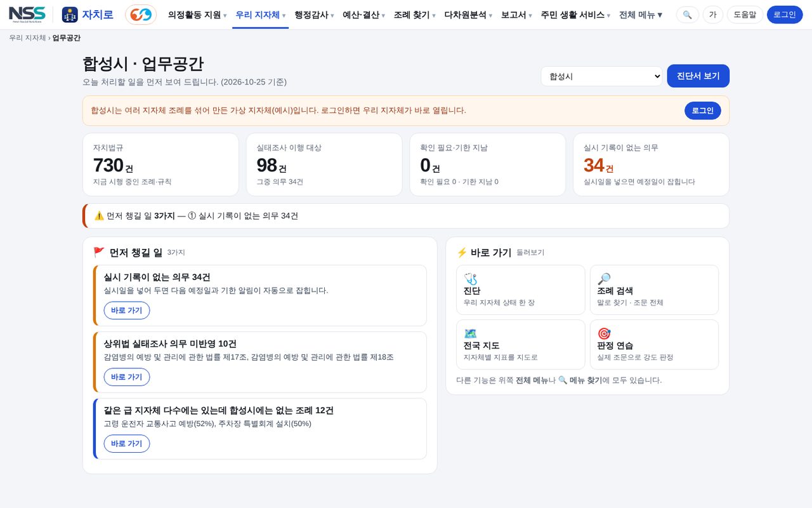Open the 다차원분석 menu
This screenshot has height=508, width=812.
tap(469, 15)
